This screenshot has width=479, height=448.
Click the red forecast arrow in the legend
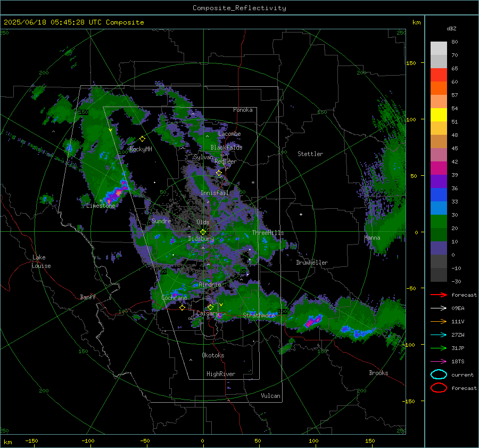point(439,295)
